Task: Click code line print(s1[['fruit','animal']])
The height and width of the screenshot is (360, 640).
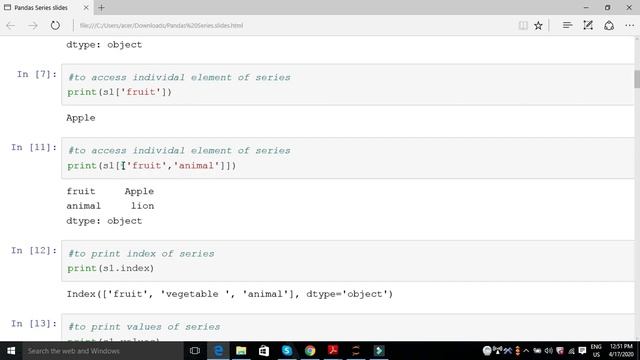Action: point(151,165)
